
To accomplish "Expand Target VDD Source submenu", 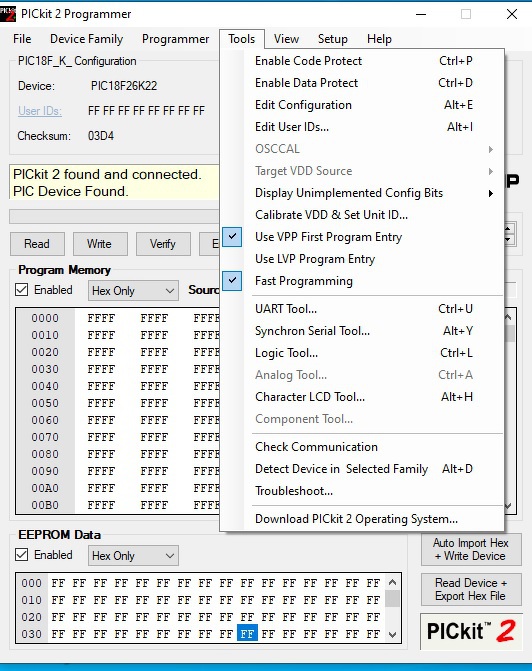I will click(362, 171).
